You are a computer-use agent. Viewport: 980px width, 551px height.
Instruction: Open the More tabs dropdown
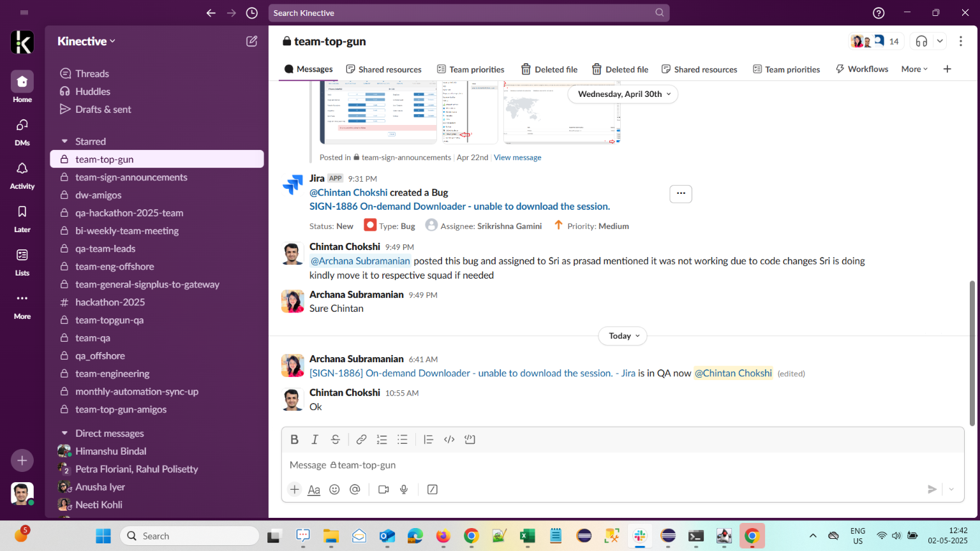[x=914, y=69]
